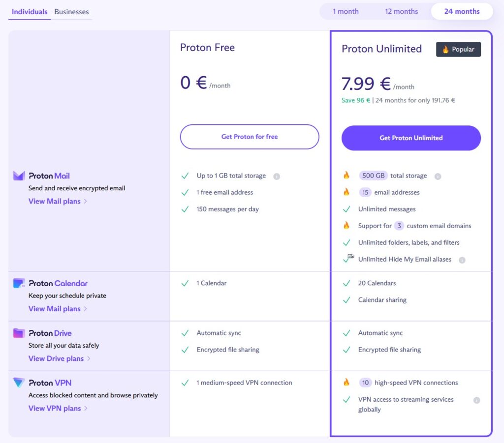Select the 24 months billing option
The image size is (504, 443).
(462, 12)
